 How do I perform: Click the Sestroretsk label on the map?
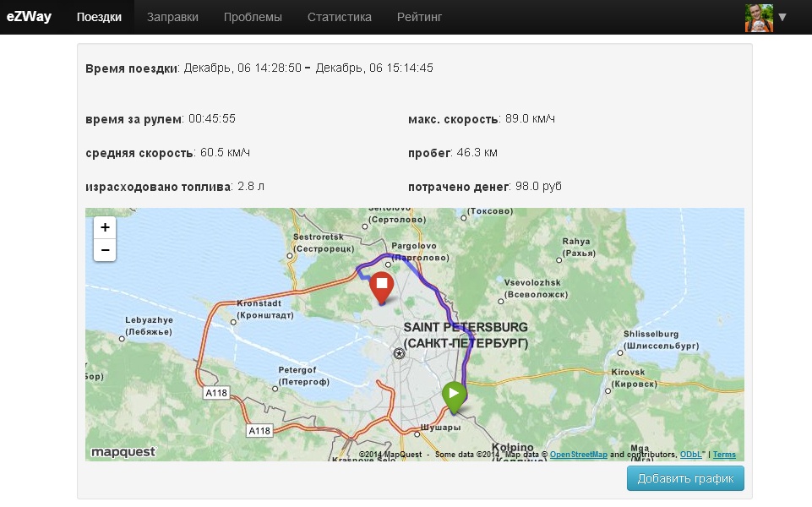pyautogui.click(x=323, y=243)
